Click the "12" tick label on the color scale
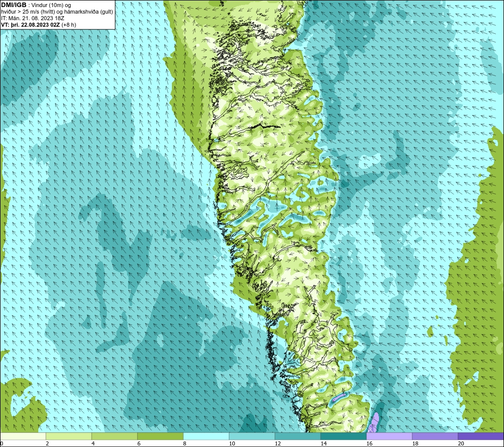Screen dimensions: 504x447 coord(278,443)
